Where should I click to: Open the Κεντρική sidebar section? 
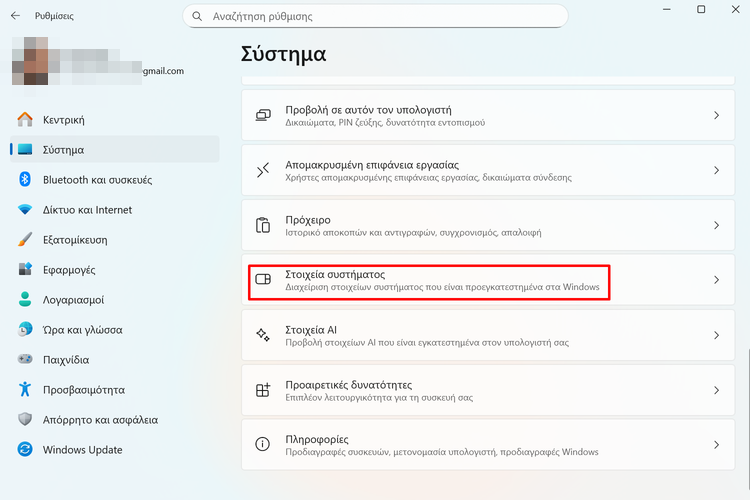pos(64,120)
